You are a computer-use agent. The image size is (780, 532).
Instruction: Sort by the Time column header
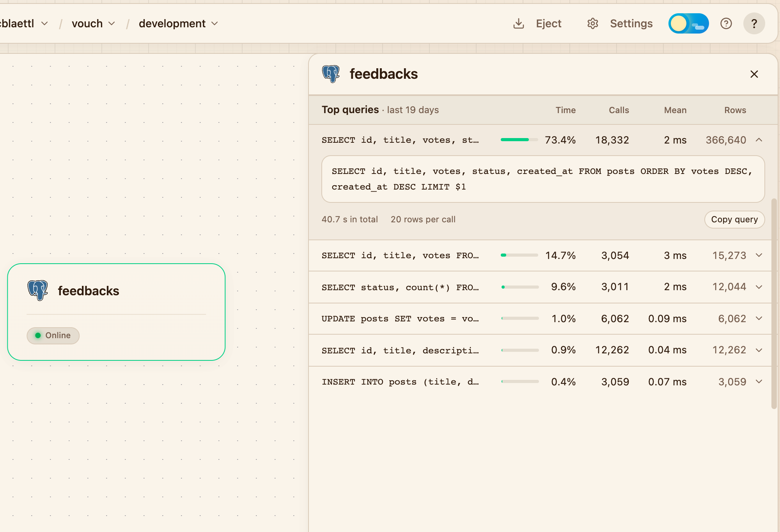coord(565,110)
